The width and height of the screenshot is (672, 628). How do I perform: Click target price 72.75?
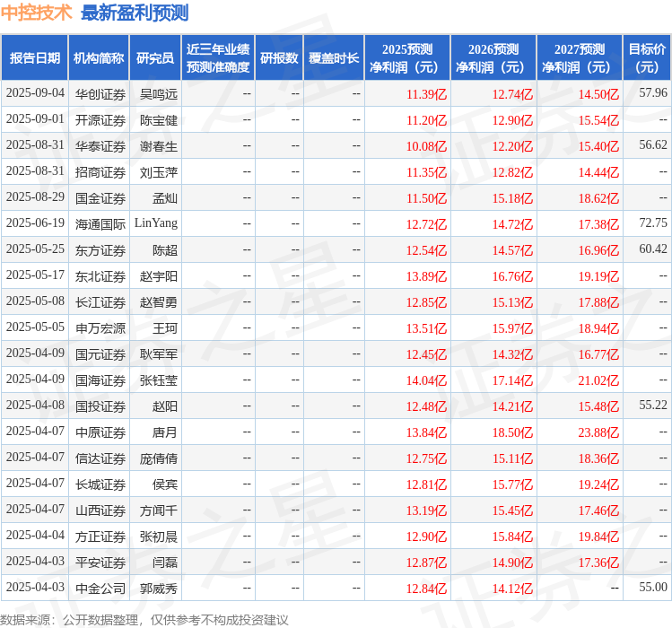653,222
